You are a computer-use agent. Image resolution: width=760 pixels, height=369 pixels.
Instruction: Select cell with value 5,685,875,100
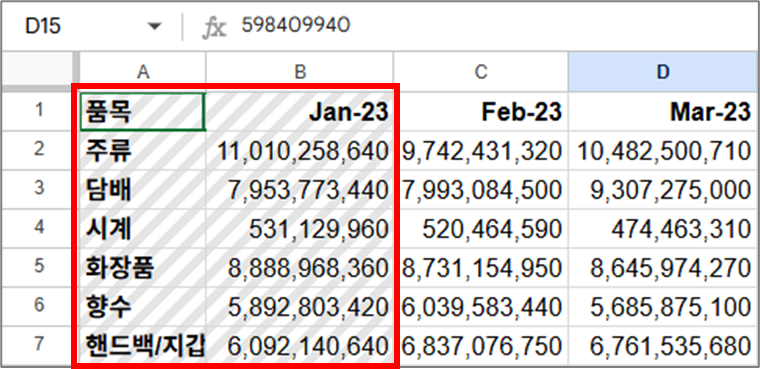[662, 306]
